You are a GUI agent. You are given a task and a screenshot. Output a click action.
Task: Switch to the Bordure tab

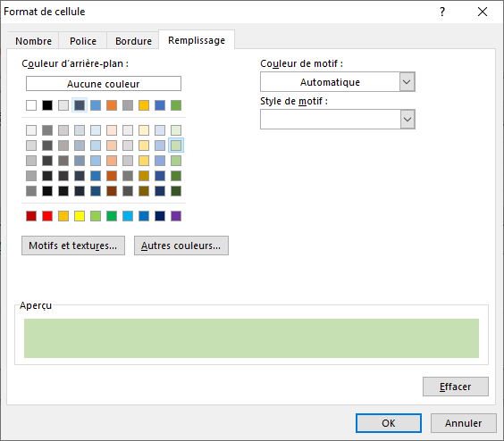133,41
